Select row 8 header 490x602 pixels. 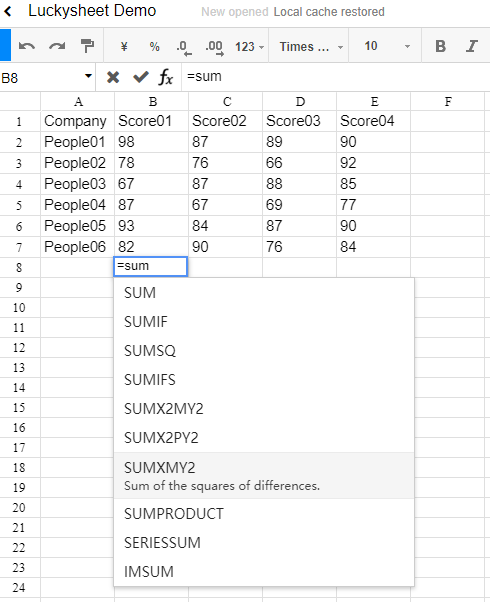point(20,268)
